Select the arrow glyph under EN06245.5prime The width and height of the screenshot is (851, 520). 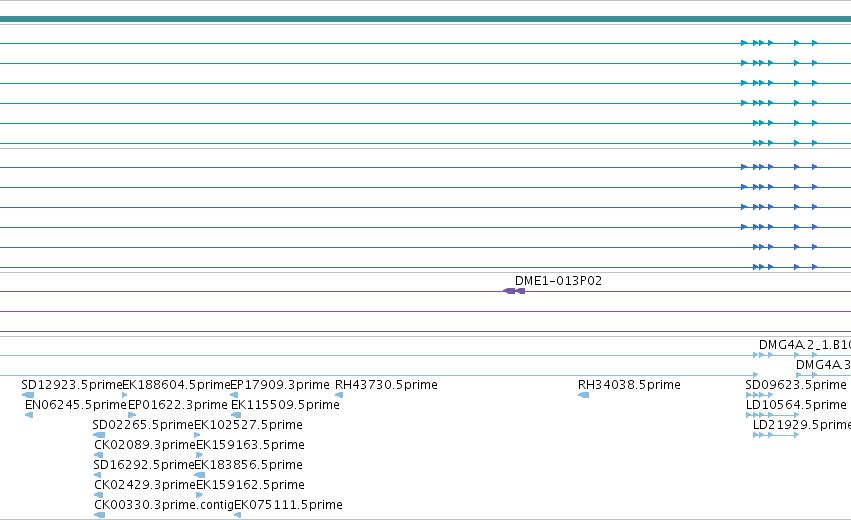[x=29, y=415]
